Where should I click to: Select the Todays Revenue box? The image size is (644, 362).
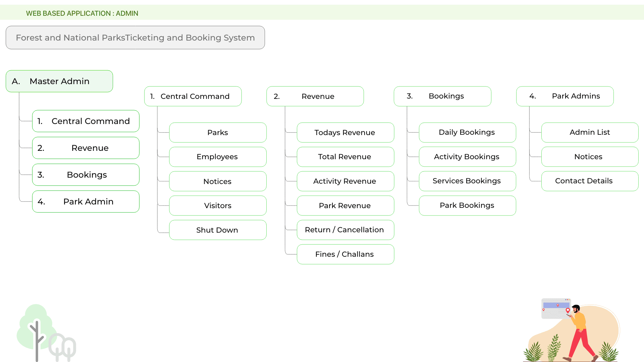tap(345, 132)
